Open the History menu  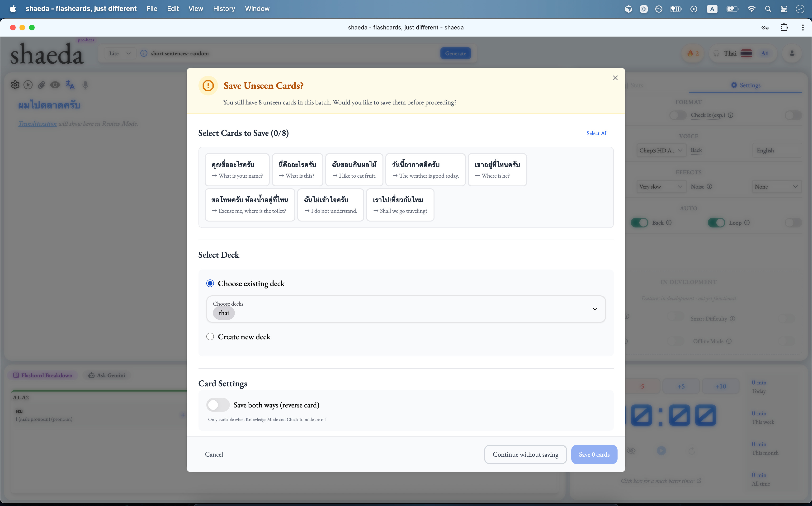tap(224, 9)
